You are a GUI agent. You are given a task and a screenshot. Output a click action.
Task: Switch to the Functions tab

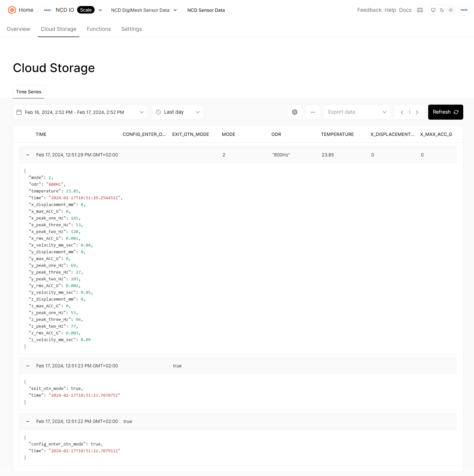pos(99,29)
